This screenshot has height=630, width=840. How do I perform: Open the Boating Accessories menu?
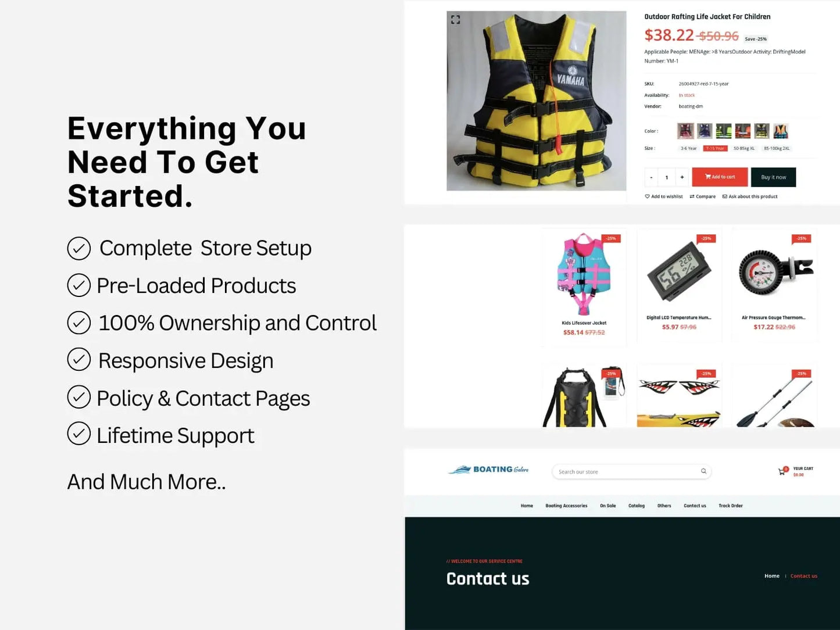point(566,506)
